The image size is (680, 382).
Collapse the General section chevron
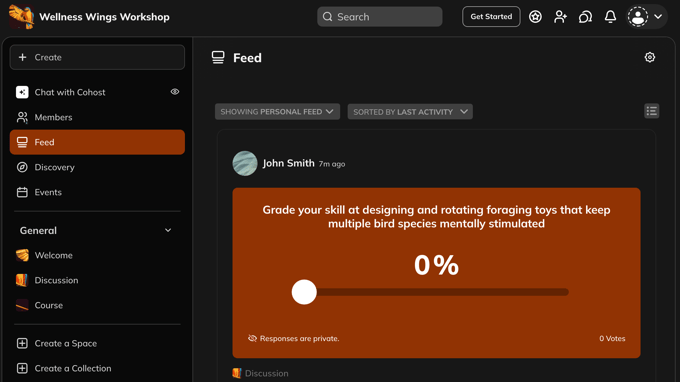click(168, 230)
